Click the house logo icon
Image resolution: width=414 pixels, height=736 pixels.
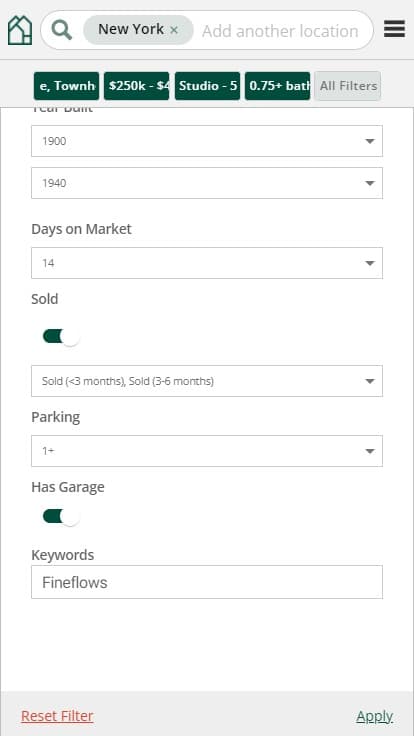(20, 30)
